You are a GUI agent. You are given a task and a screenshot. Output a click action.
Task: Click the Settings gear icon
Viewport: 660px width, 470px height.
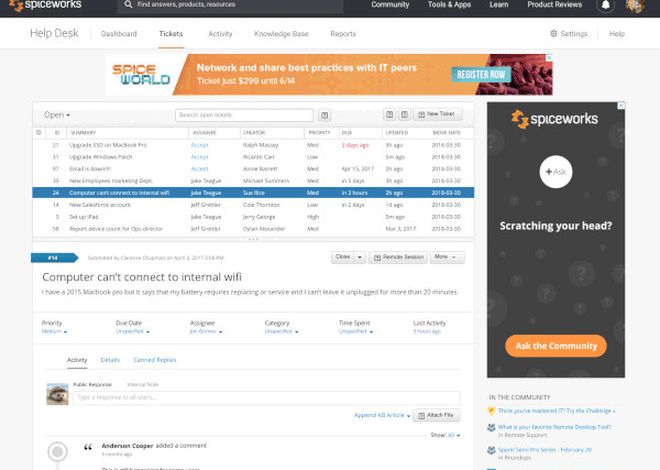[554, 34]
